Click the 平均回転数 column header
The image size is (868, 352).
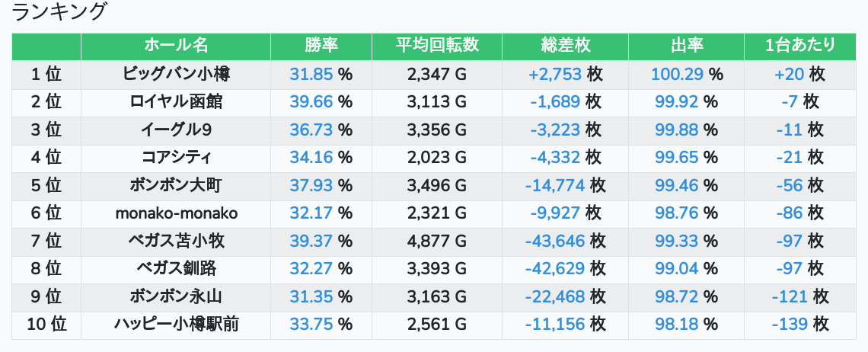tap(436, 46)
